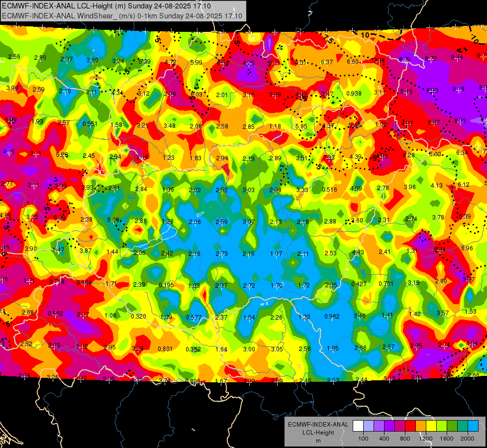The image size is (487, 448).
Task: Click the LCL-Height title line at top
Action: (106, 6)
